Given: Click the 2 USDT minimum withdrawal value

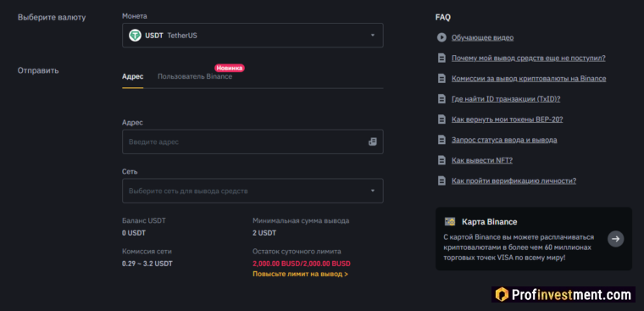Looking at the screenshot, I should [264, 233].
